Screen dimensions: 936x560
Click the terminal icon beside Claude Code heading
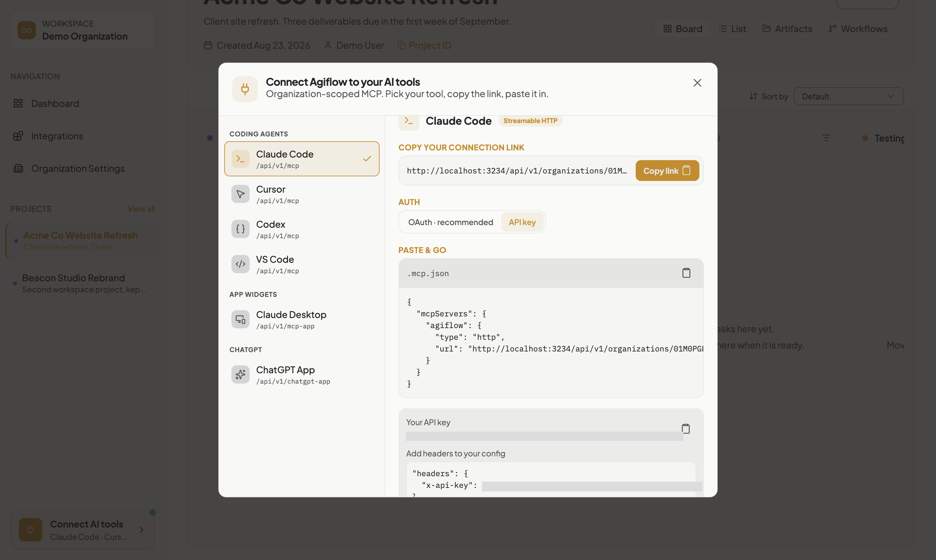pyautogui.click(x=409, y=121)
